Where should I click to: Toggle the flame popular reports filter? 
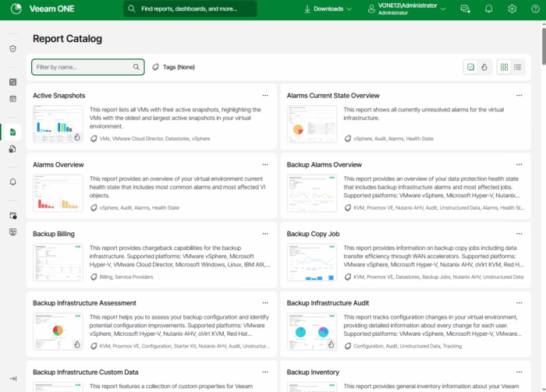(x=484, y=67)
